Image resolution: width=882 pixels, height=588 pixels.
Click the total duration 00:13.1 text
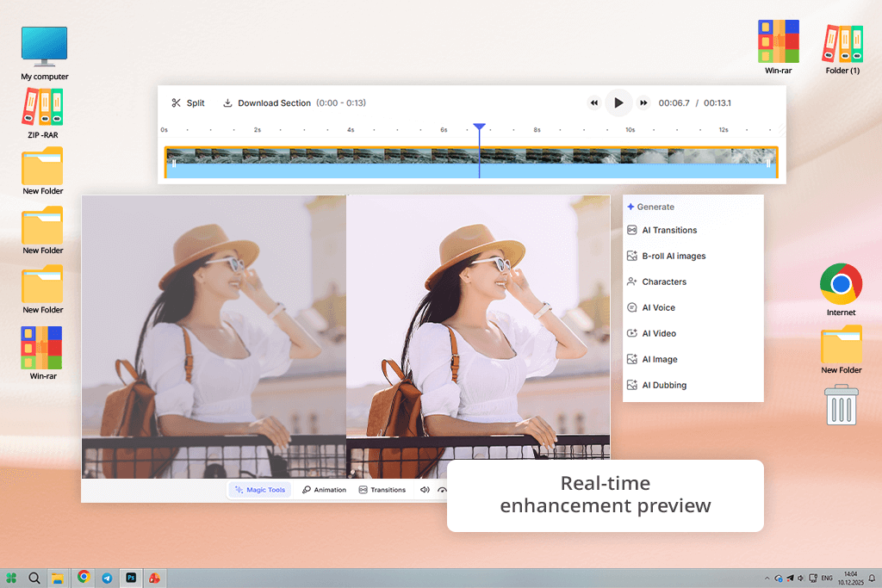pyautogui.click(x=717, y=102)
